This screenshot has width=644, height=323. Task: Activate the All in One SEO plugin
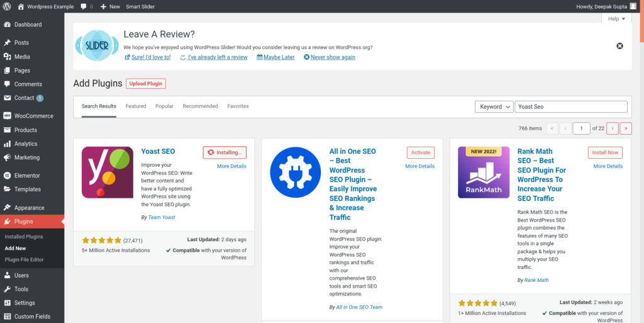tap(420, 152)
